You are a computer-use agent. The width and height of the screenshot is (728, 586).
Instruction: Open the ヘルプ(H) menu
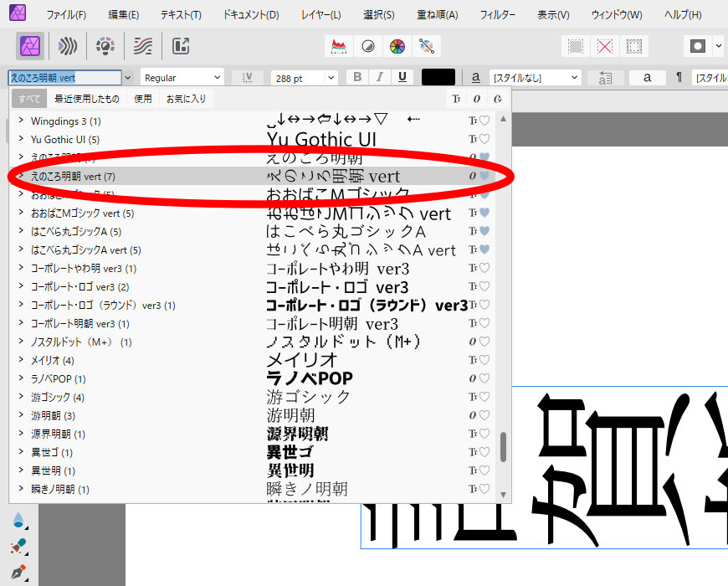click(683, 15)
